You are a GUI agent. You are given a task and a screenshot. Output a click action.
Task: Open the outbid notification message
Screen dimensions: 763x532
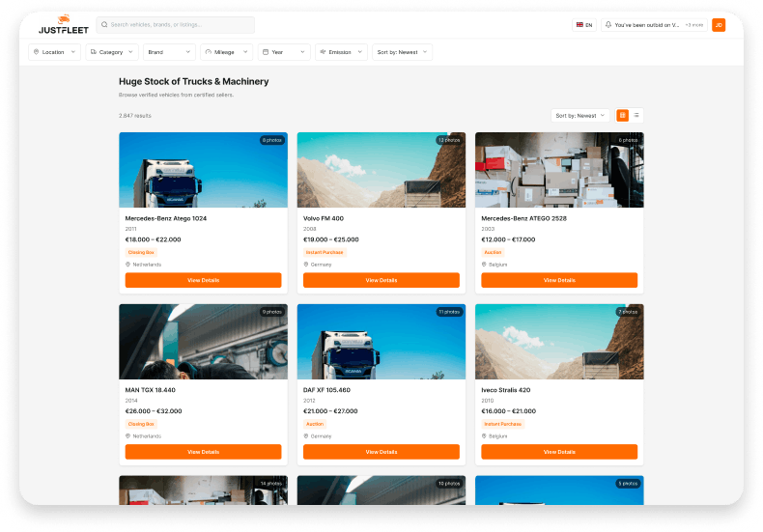pos(646,25)
